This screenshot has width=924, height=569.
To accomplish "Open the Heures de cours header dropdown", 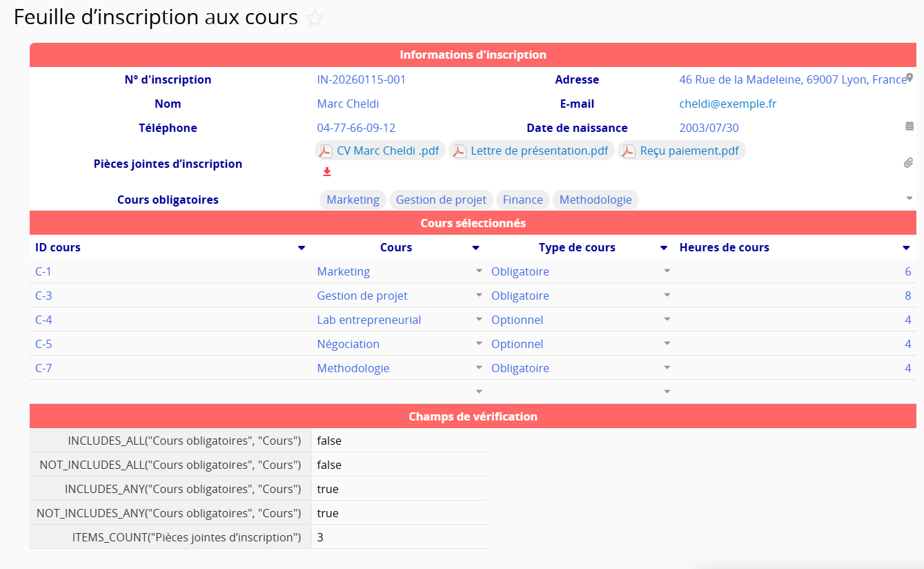I will [x=906, y=248].
